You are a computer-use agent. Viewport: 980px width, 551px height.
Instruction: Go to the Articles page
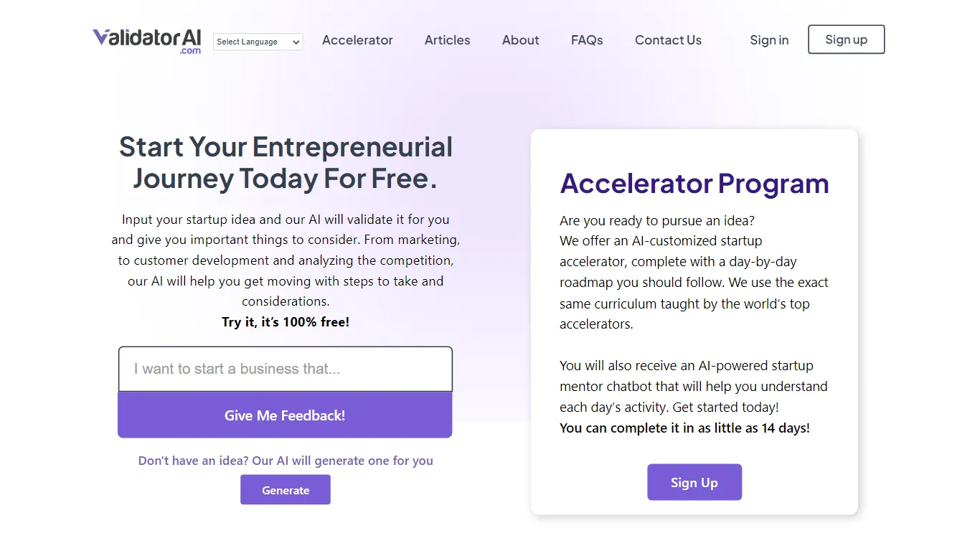point(447,40)
